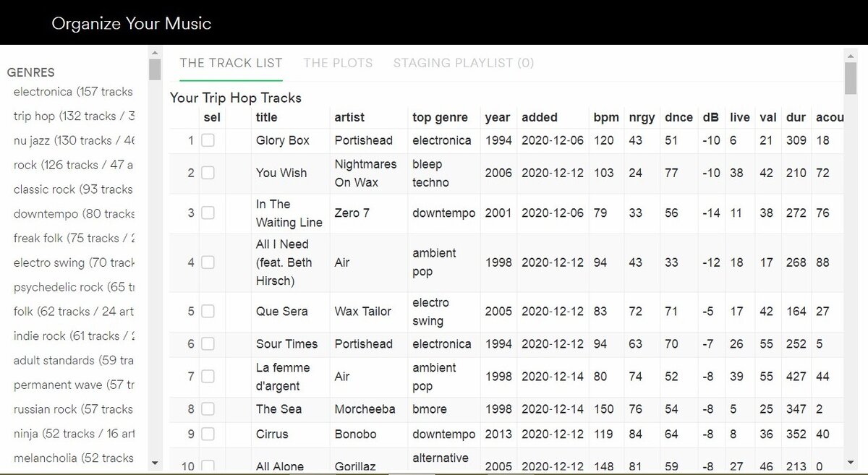Choose the electronica genre in sidebar
Screen dimensions: 868x475
coord(74,92)
